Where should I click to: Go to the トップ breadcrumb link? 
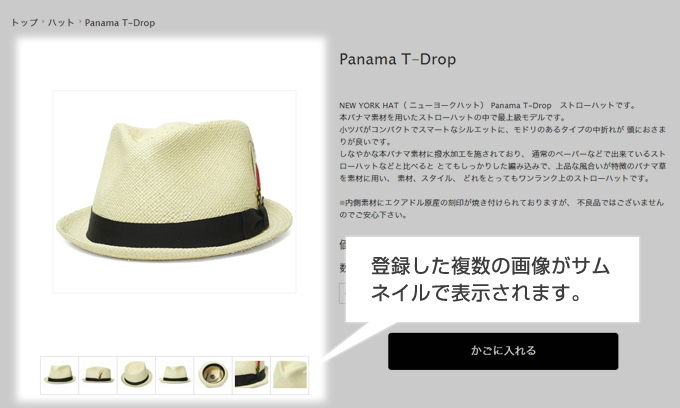coord(24,23)
